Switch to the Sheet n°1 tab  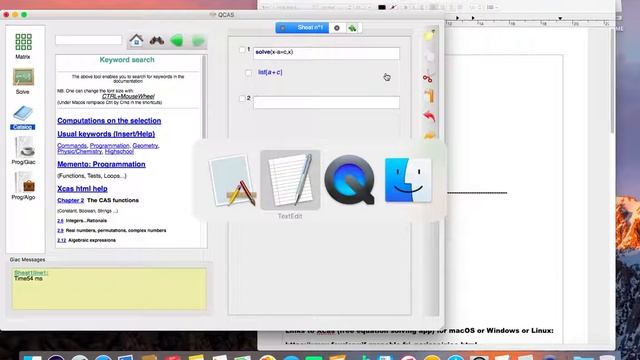302,28
